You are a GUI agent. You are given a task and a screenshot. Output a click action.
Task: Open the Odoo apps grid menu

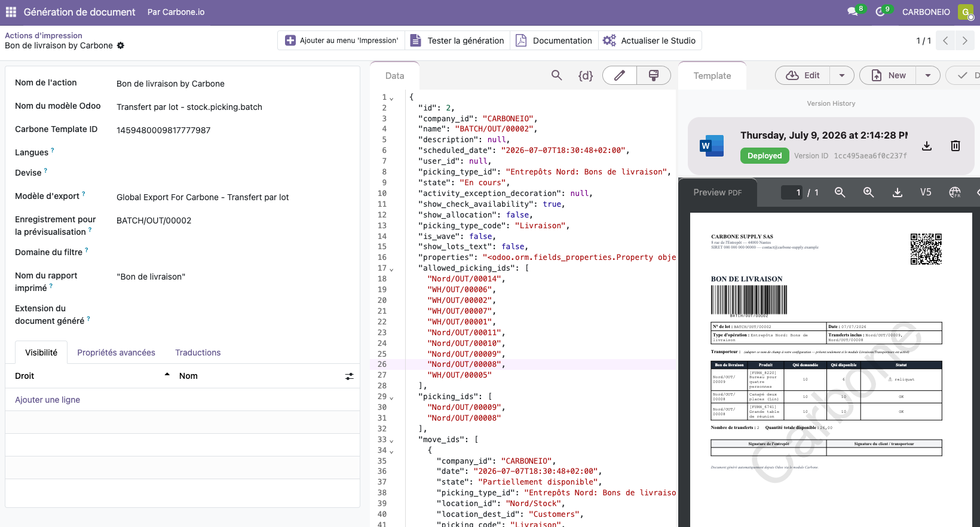[x=11, y=12]
